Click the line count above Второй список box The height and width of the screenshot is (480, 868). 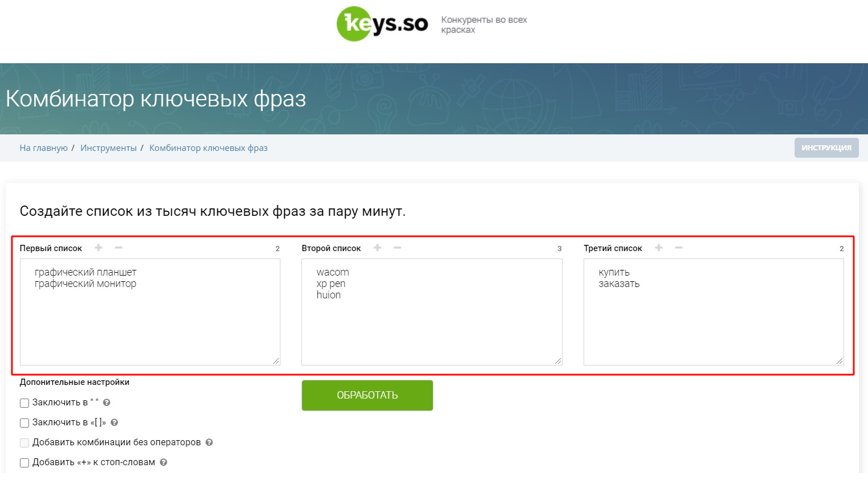tap(559, 249)
